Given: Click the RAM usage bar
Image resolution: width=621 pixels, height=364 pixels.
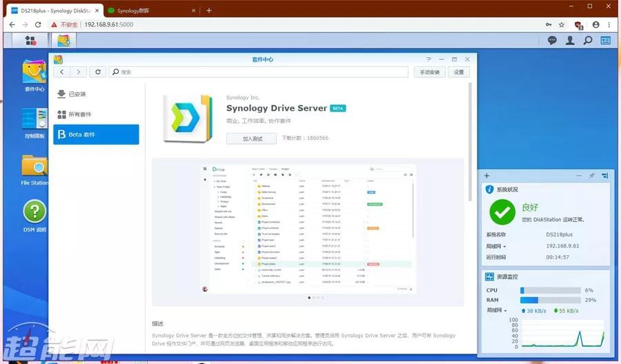Looking at the screenshot, I should 550,301.
